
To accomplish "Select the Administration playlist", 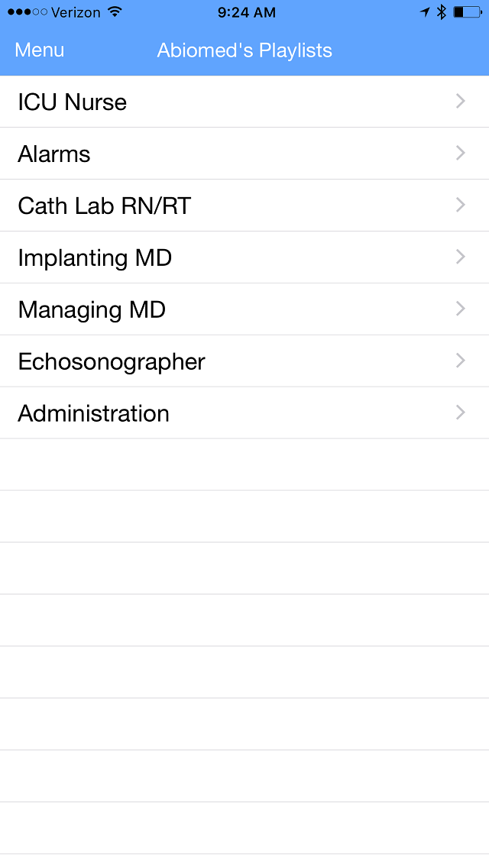I will coord(94,413).
